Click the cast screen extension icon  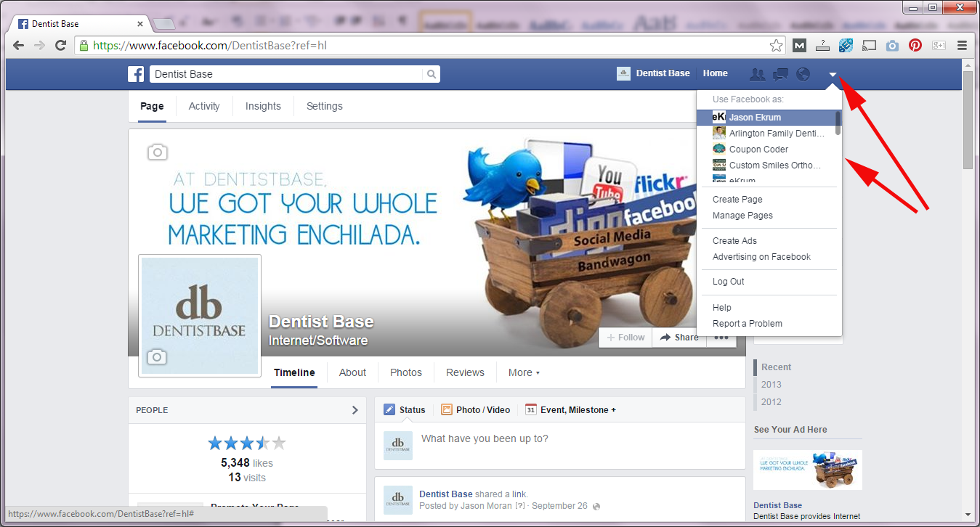coord(869,45)
